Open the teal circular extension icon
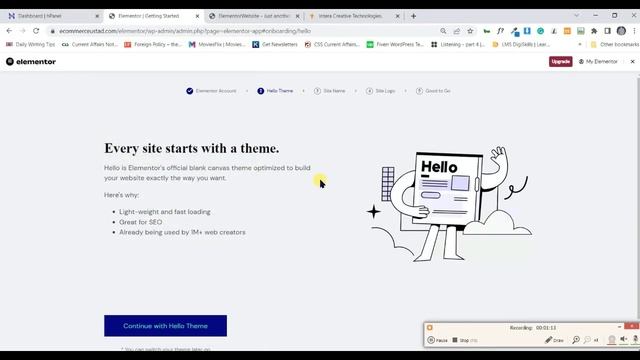This screenshot has height=360, width=640. point(540,31)
